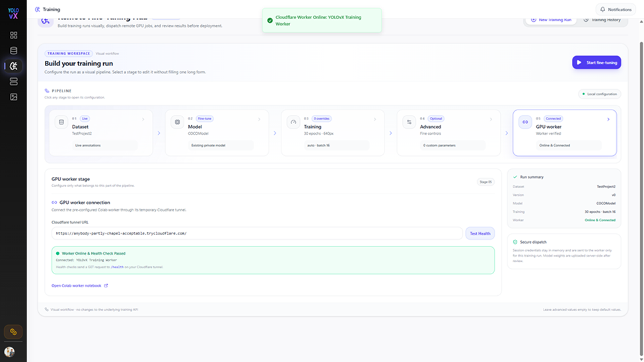Click the Fine-tune badge on the Model card

[205, 119]
